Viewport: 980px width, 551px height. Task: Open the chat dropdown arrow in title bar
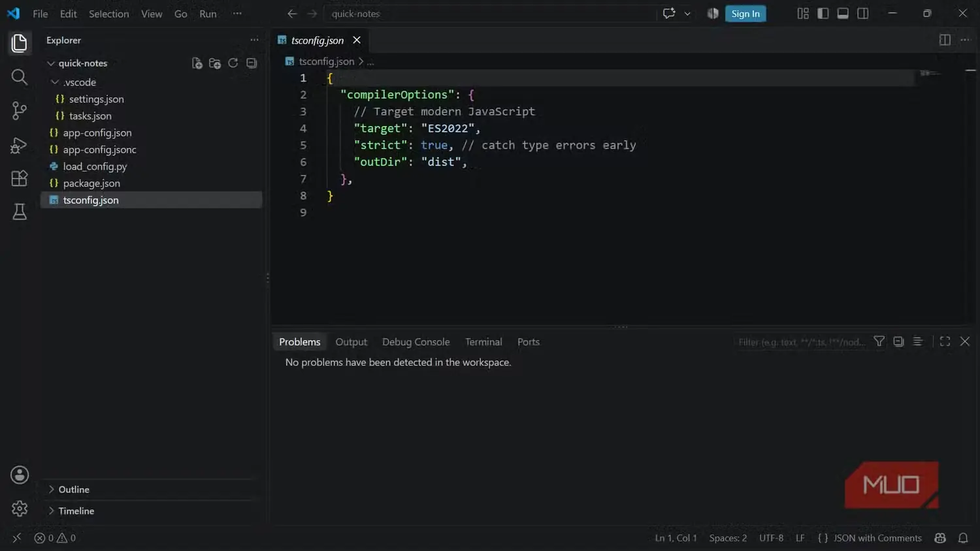tap(687, 14)
